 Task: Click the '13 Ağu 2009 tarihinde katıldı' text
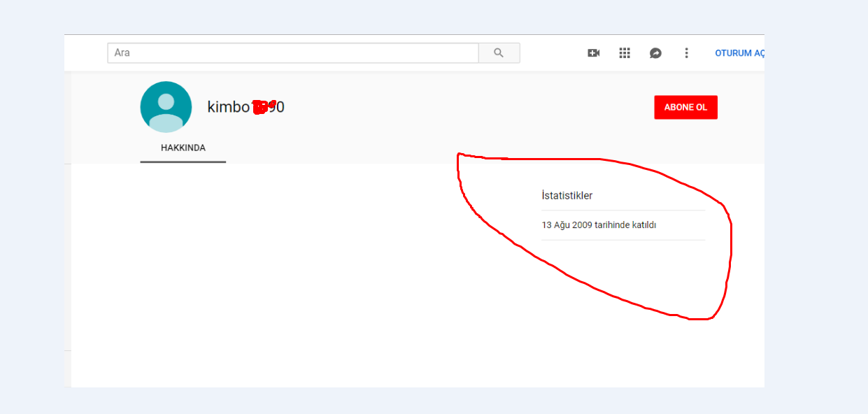click(x=599, y=225)
